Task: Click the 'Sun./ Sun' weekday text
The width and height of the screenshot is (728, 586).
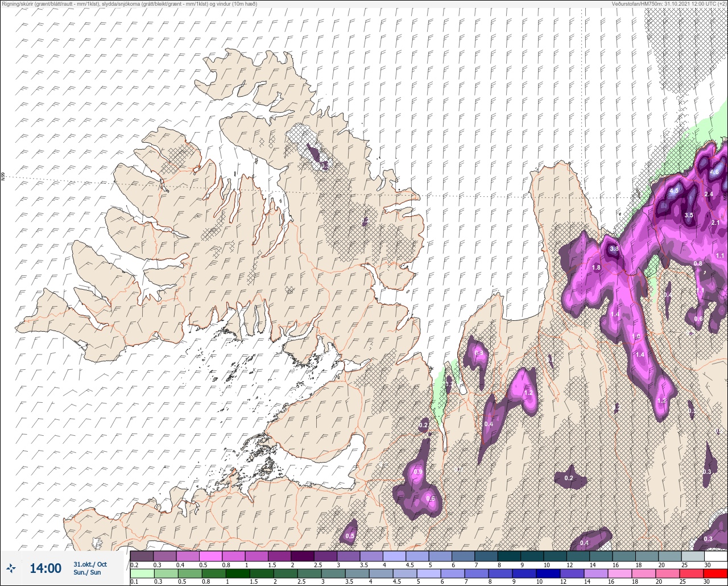Action: pyautogui.click(x=87, y=572)
